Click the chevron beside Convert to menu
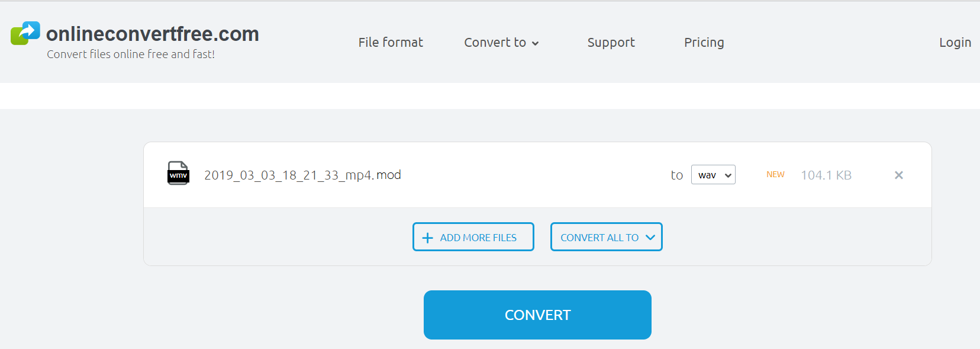980x349 pixels. click(x=535, y=43)
